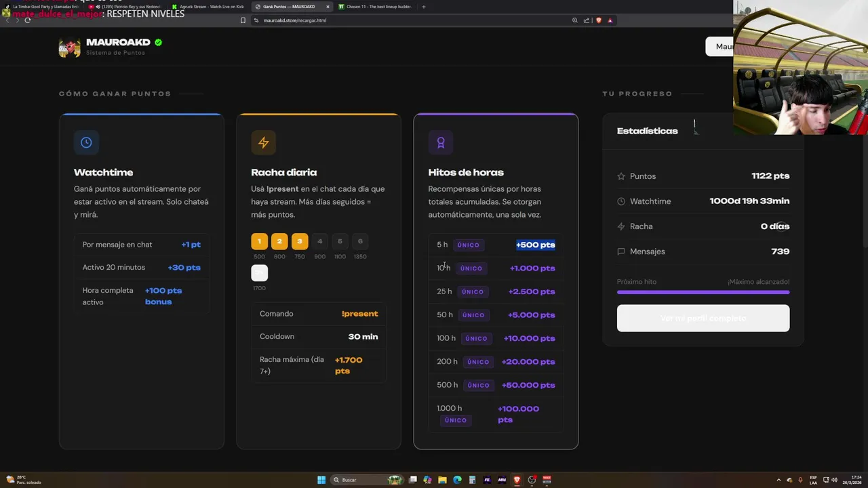Open Task View in the taskbar

412,480
